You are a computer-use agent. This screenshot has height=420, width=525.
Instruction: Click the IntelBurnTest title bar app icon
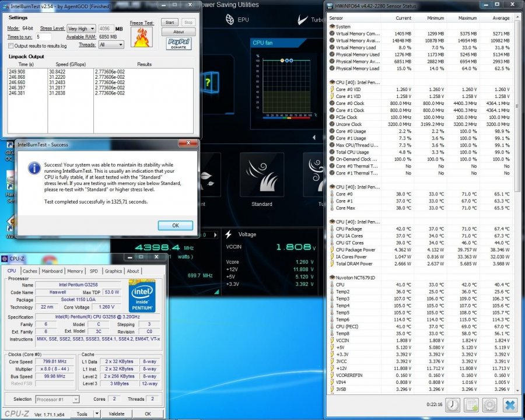[6, 6]
